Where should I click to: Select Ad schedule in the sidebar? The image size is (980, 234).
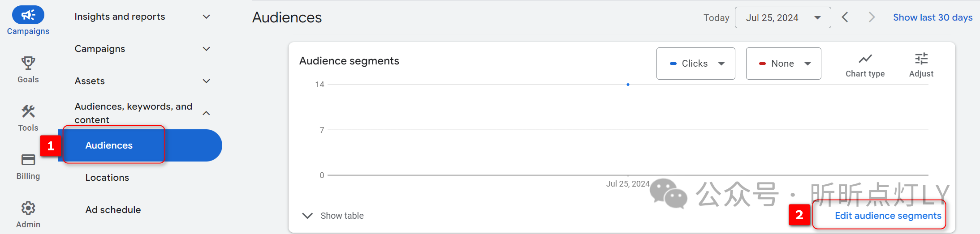[113, 210]
